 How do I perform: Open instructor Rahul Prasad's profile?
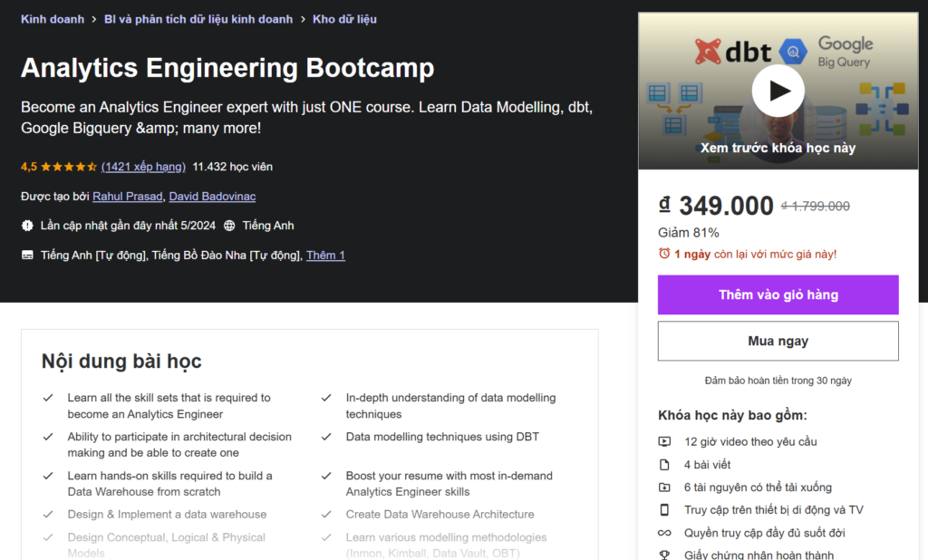coord(127,197)
